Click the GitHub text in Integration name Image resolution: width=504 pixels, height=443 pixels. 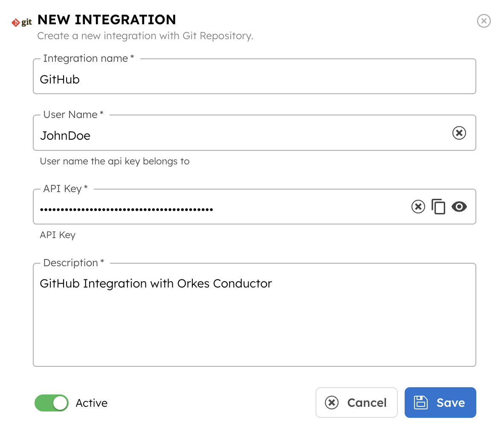click(60, 79)
